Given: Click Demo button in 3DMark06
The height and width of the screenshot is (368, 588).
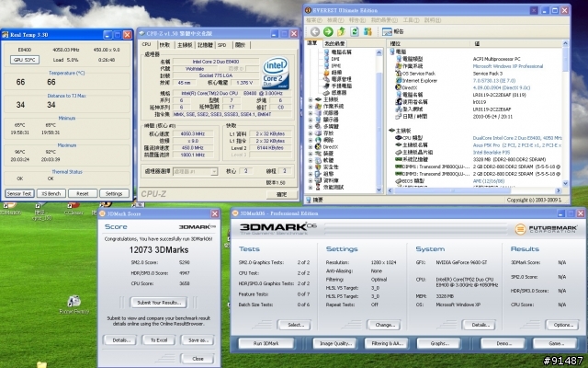Looking at the screenshot, I should click(503, 343).
